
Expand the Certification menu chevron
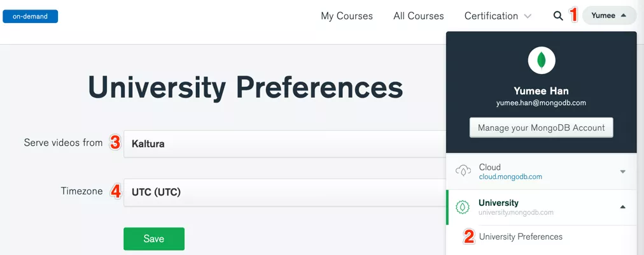pos(528,16)
